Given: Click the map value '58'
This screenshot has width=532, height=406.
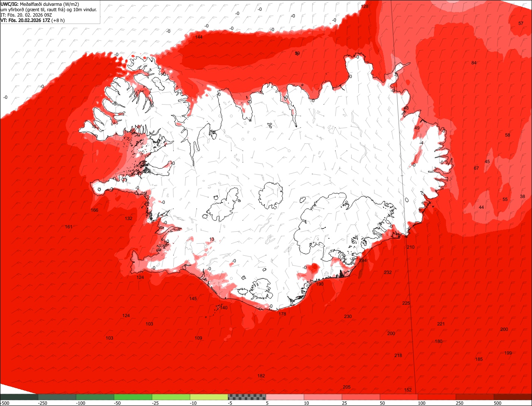Looking at the screenshot, I should [507, 135].
